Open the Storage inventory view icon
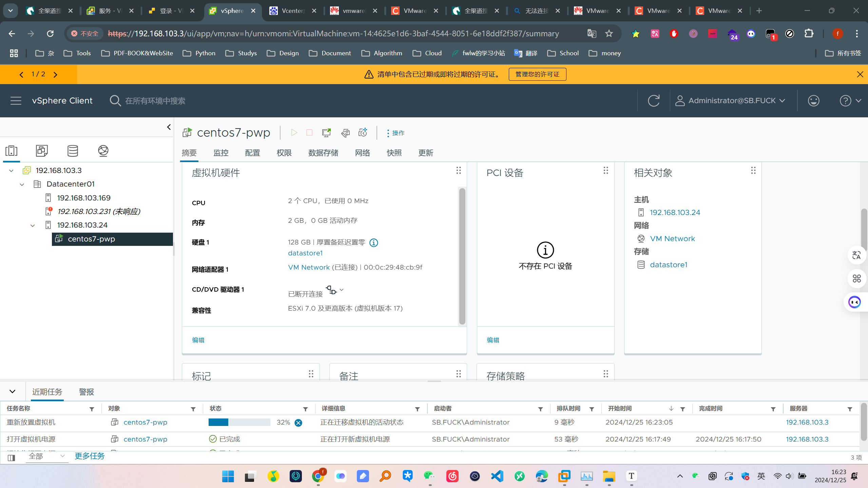 (x=73, y=151)
